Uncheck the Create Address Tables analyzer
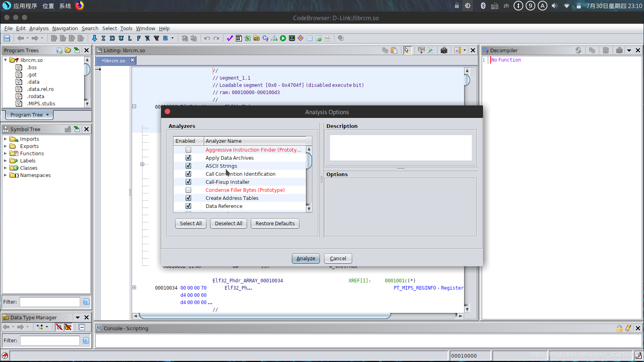 click(x=188, y=198)
